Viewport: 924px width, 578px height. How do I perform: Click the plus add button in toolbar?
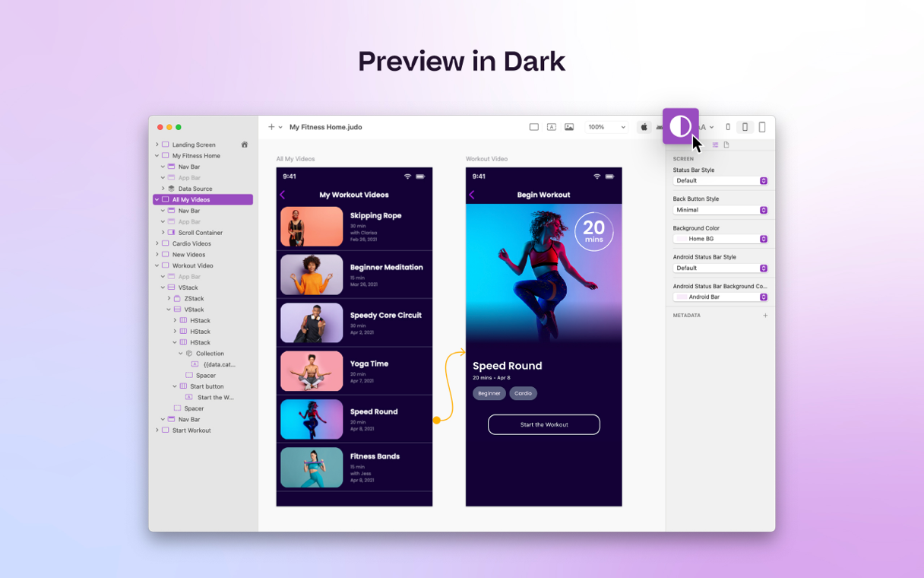point(271,127)
